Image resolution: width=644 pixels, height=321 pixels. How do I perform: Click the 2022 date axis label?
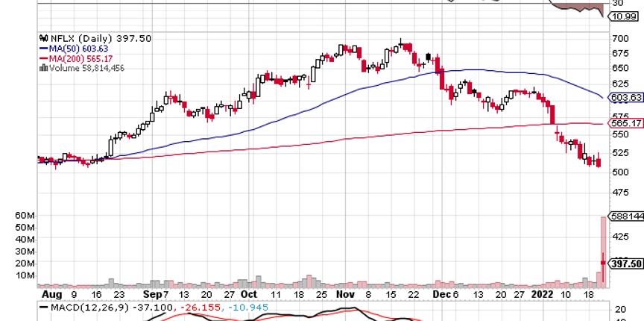click(x=543, y=294)
